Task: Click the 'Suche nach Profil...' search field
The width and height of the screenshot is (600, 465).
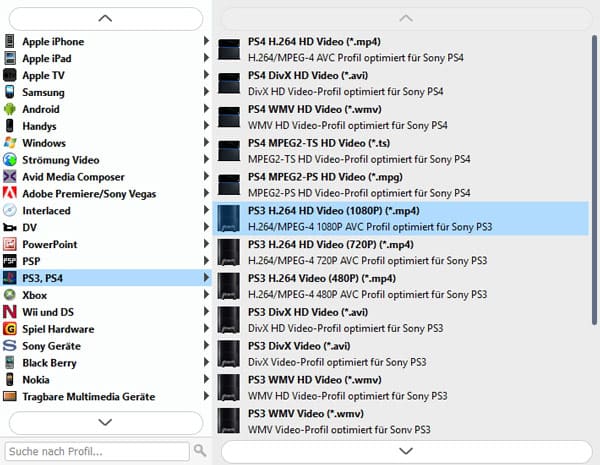Action: coord(96,450)
